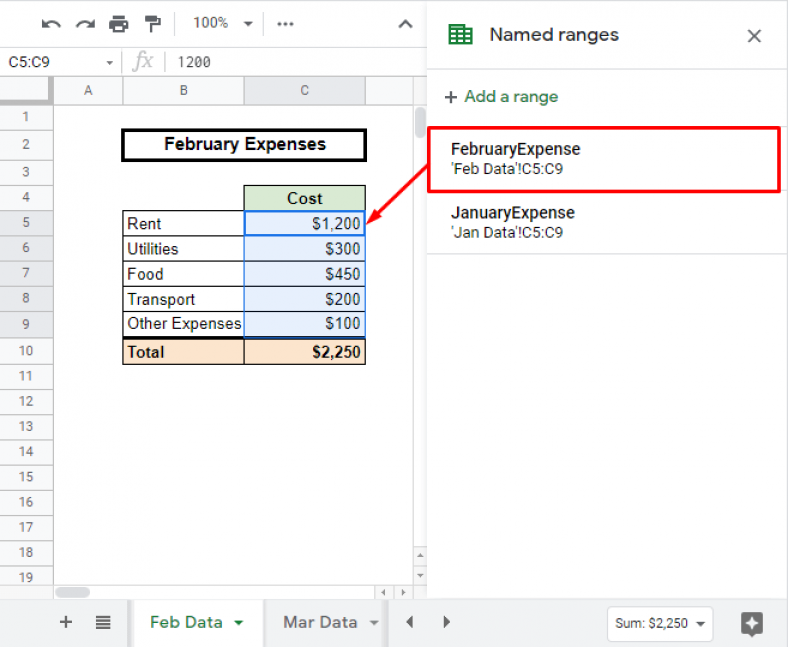Image resolution: width=788 pixels, height=647 pixels.
Task: Close the Named ranges panel
Action: click(754, 36)
